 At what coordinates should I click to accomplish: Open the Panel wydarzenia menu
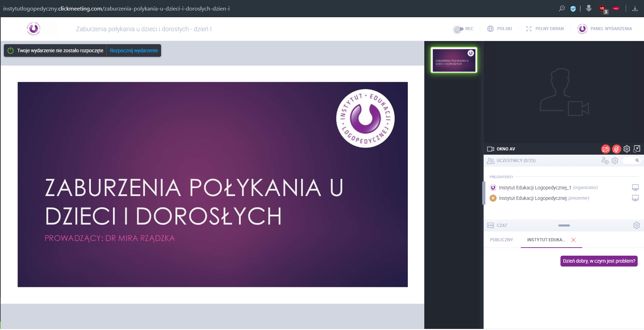[605, 29]
